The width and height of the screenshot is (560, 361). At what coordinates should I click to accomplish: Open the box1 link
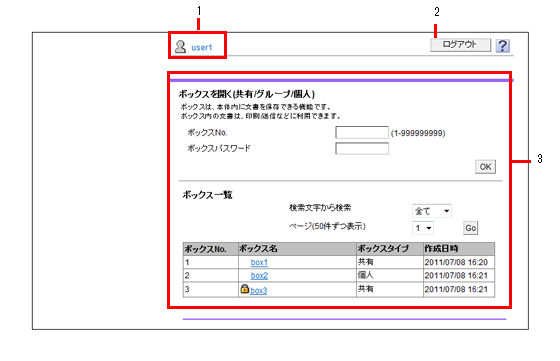coord(259,262)
